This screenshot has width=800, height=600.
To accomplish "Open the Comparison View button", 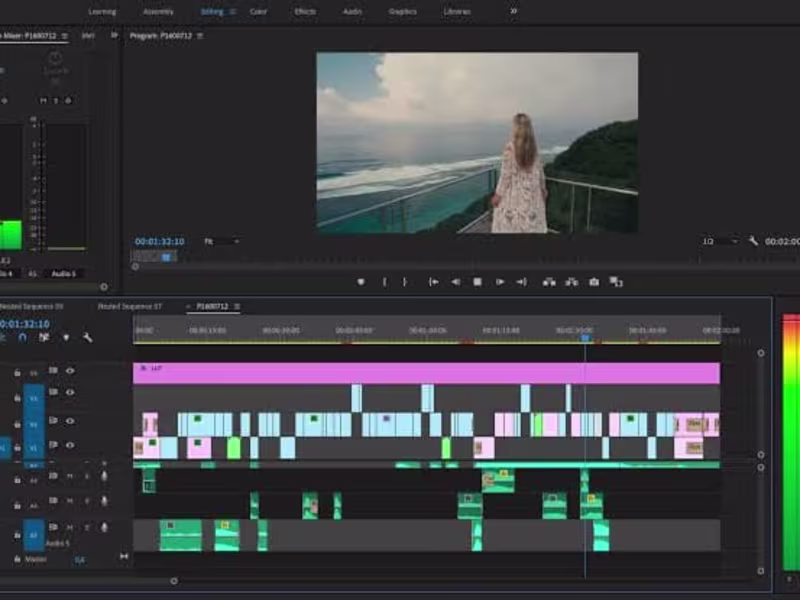I will pyautogui.click(x=616, y=282).
